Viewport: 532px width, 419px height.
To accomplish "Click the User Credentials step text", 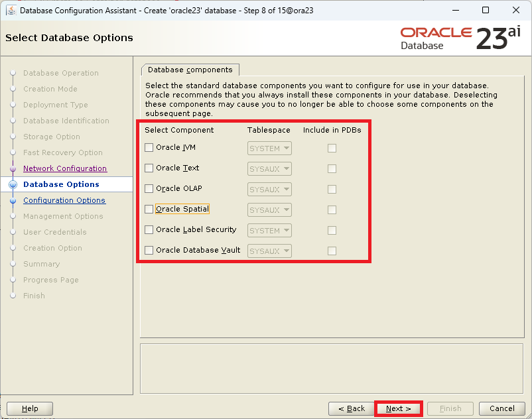I will tap(55, 232).
